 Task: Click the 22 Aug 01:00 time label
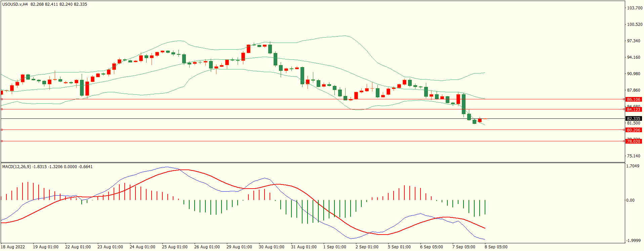78,247
